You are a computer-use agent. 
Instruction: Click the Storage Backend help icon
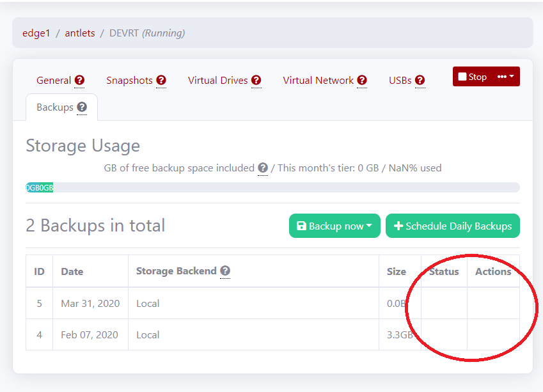(x=225, y=271)
